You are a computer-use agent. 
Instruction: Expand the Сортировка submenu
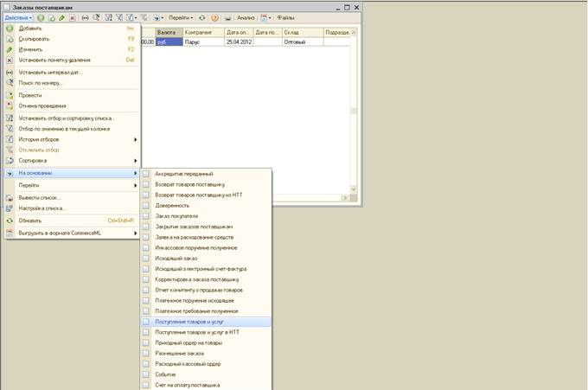71,160
